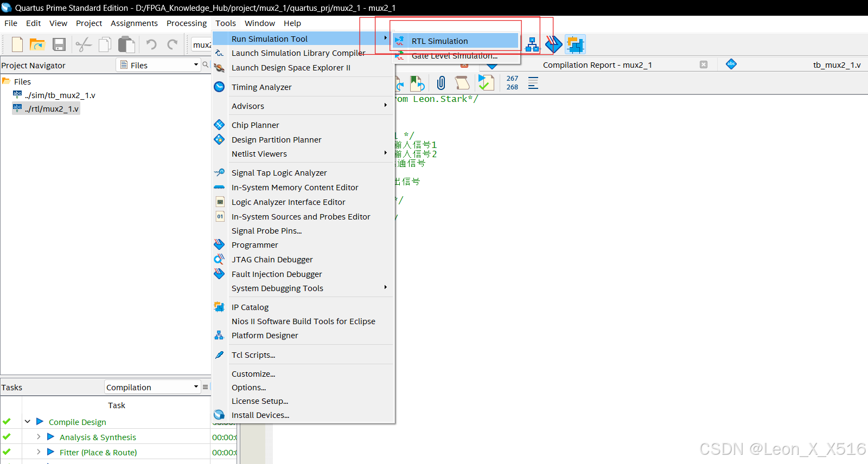
Task: Open the Compilation dropdown in Tasks panel
Action: (x=152, y=387)
